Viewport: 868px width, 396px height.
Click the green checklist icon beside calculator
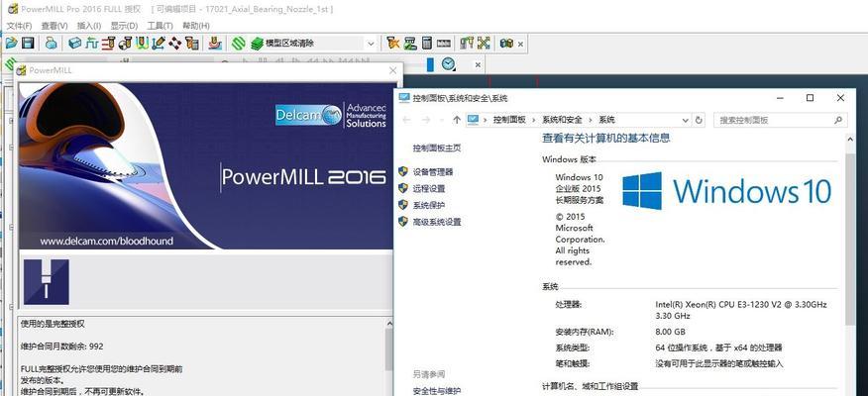(x=410, y=43)
